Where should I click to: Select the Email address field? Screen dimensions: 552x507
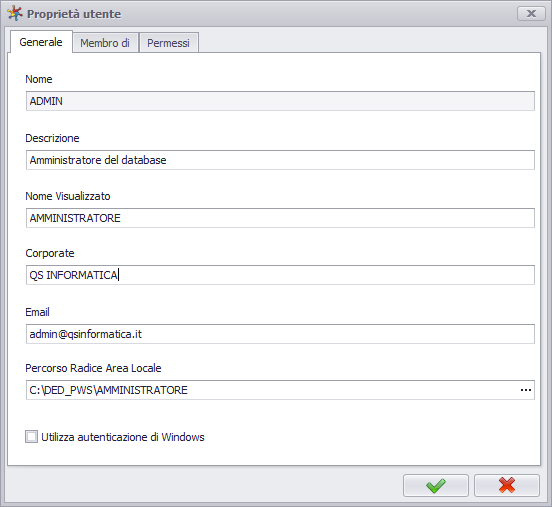pyautogui.click(x=280, y=334)
